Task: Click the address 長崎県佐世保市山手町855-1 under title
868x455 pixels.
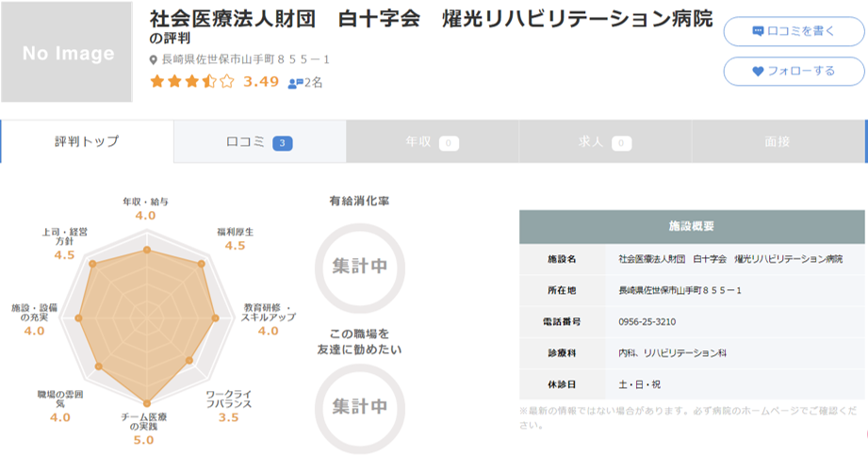Action: click(x=245, y=59)
